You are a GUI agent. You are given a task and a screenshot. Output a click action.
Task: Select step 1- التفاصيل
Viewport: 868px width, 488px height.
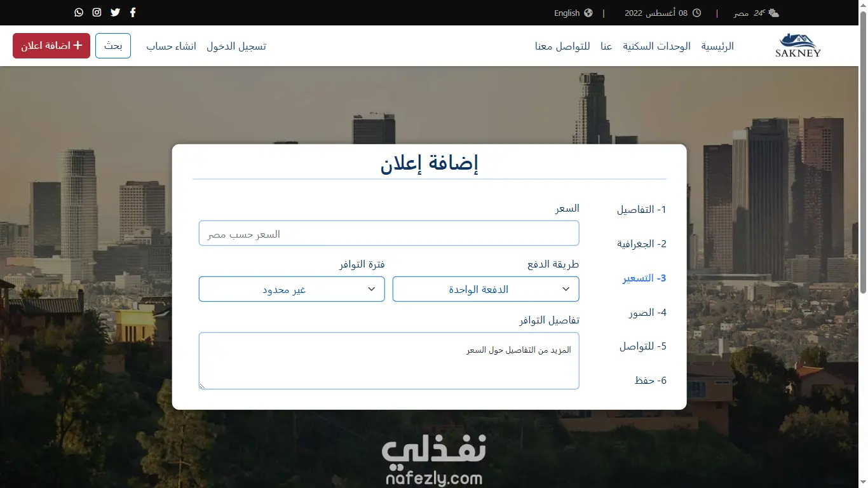pyautogui.click(x=641, y=210)
